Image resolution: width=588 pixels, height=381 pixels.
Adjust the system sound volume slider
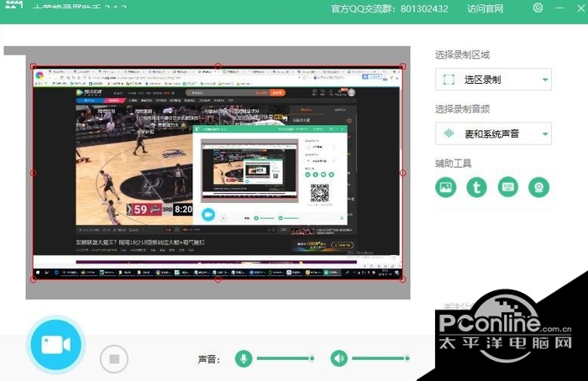point(381,358)
